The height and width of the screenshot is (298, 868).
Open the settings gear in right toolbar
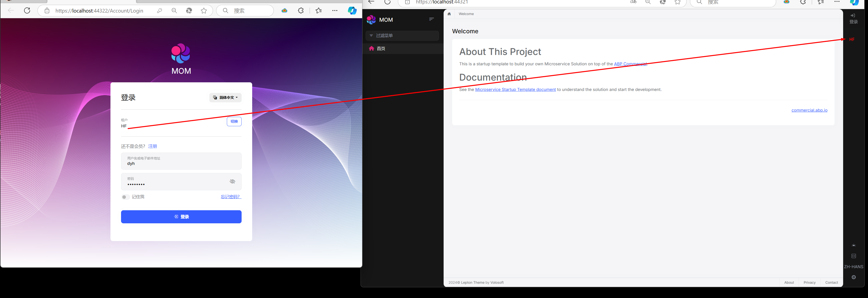tap(853, 277)
